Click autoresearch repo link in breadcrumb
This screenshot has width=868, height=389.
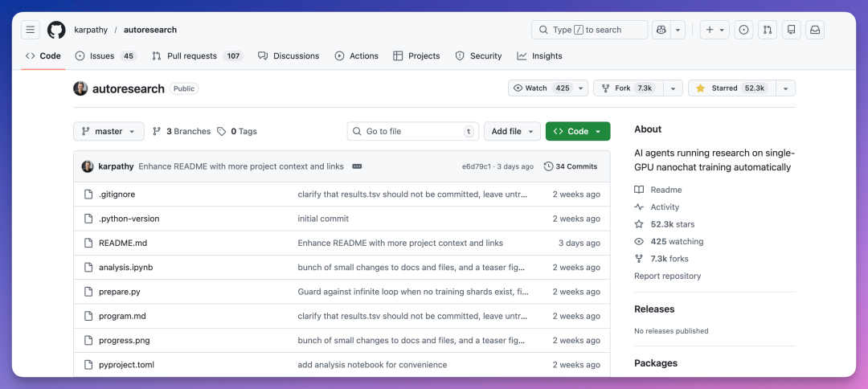click(150, 30)
